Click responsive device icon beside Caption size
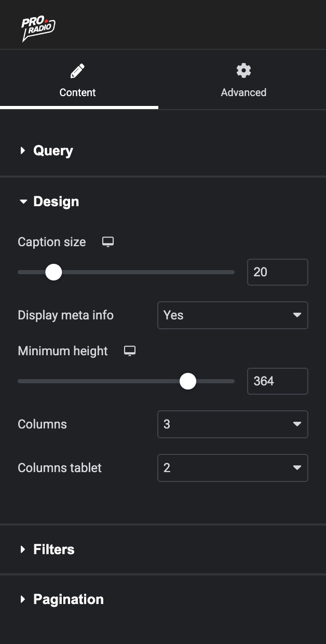 click(x=108, y=242)
